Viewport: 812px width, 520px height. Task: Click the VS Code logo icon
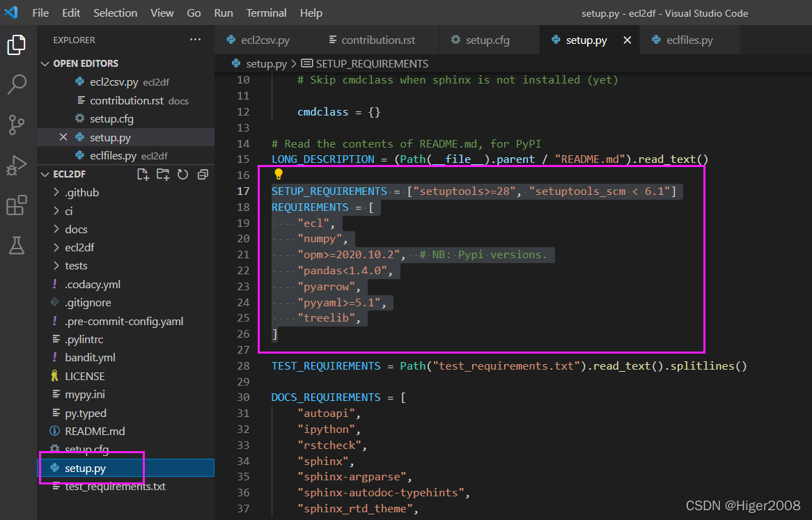(11, 13)
